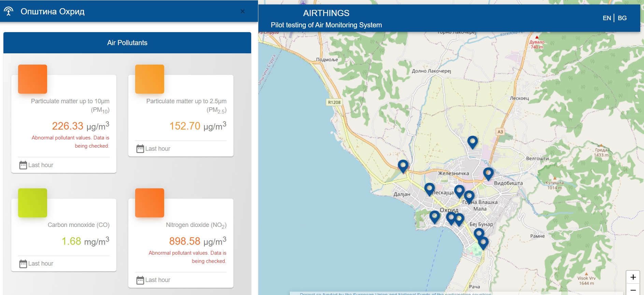This screenshot has width=644, height=295.
Task: Click the calendar icon in PM2.5 card
Action: [140, 149]
